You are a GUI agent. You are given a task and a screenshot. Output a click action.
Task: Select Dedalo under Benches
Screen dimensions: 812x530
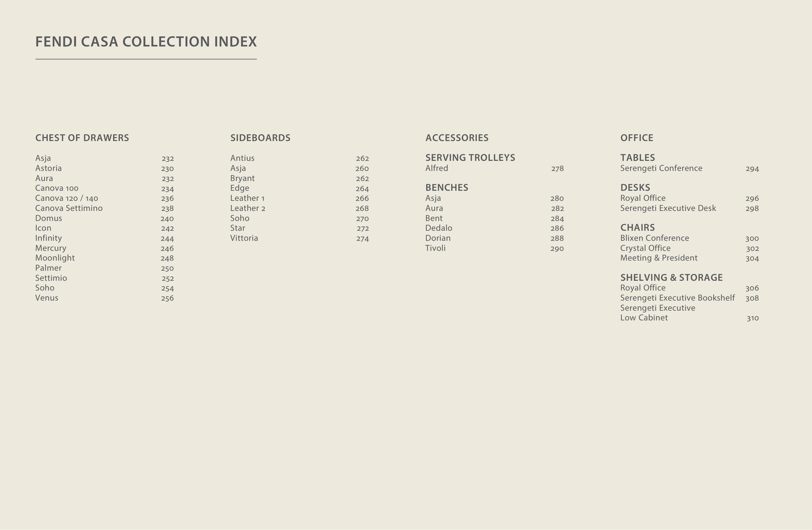pos(438,228)
